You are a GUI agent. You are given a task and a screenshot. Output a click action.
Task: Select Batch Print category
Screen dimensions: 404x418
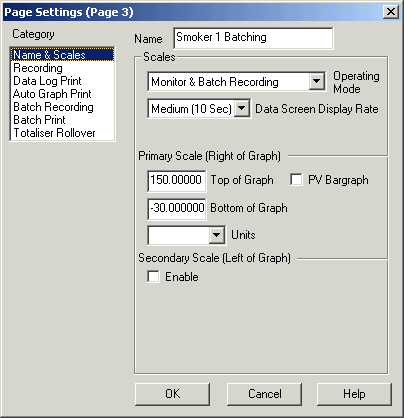tap(63, 120)
